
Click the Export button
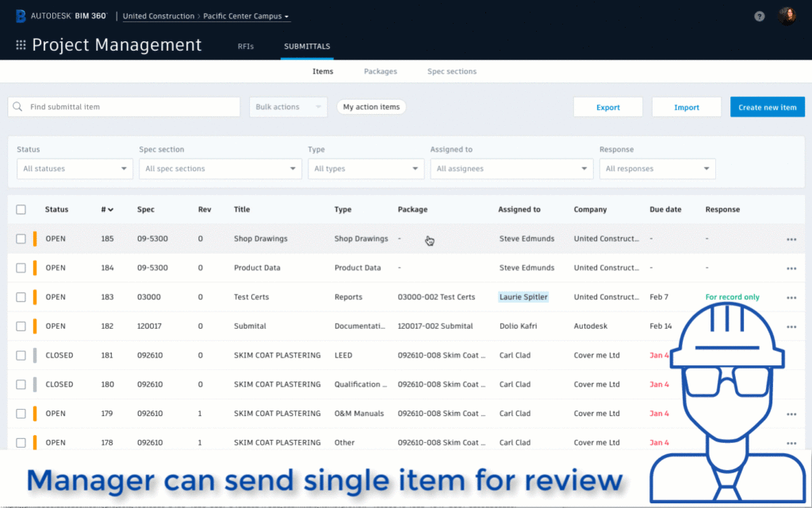click(608, 107)
